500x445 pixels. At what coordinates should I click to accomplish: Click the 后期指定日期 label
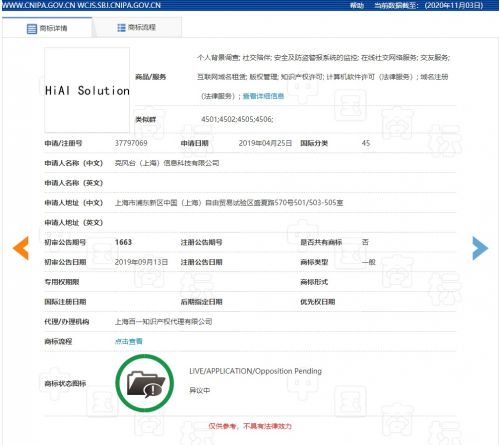[x=201, y=302]
